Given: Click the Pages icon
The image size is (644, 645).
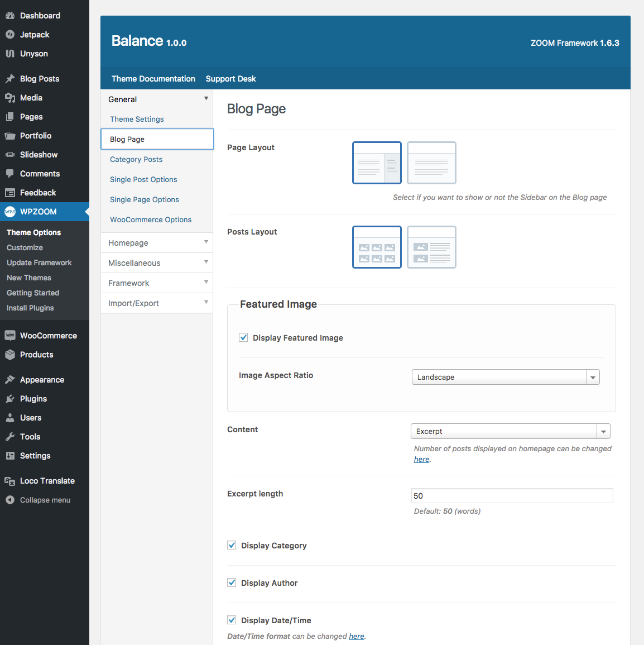Looking at the screenshot, I should click(x=10, y=117).
